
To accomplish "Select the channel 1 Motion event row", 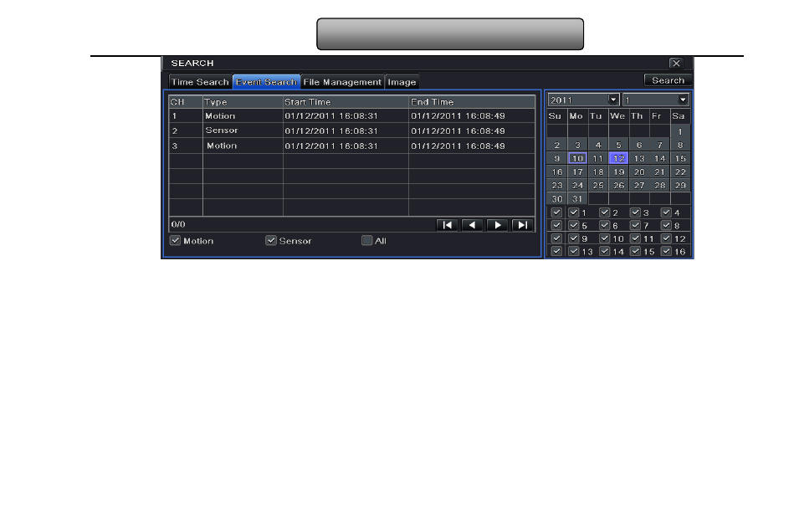I will (351, 116).
